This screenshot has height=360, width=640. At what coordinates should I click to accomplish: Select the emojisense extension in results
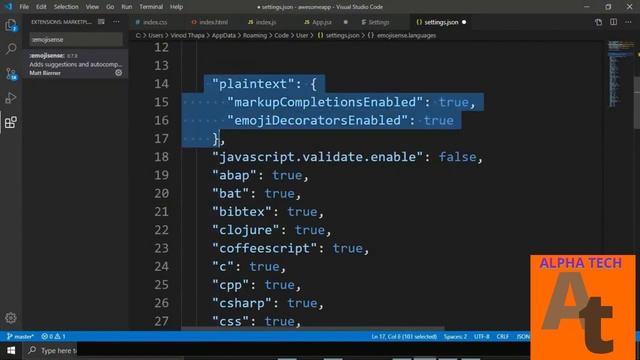(76, 64)
